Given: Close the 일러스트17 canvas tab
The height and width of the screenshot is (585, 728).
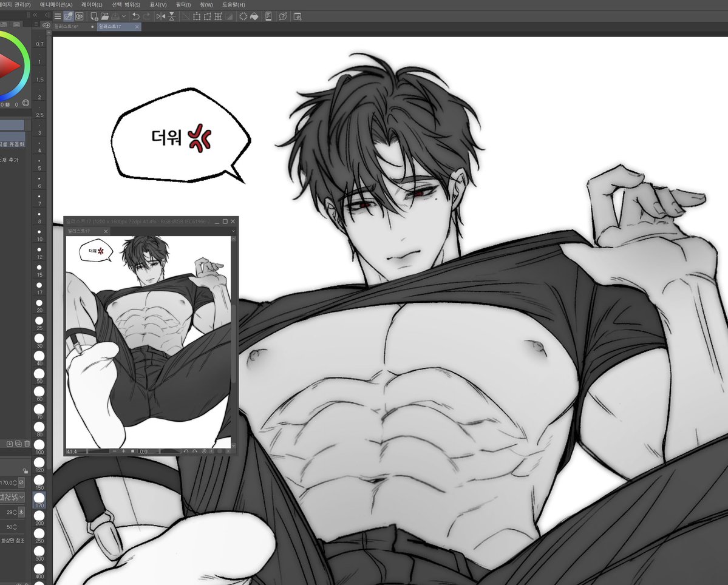Looking at the screenshot, I should (137, 27).
